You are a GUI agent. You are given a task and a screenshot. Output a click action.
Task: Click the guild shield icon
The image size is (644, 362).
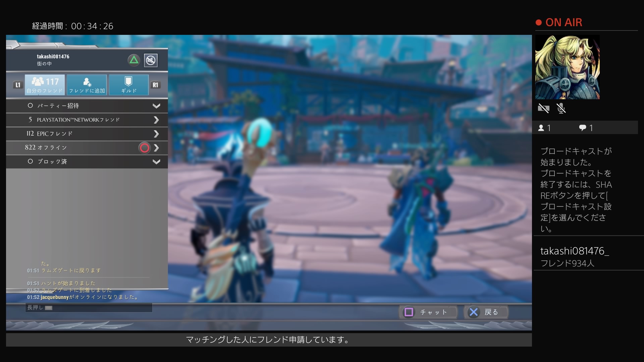pyautogui.click(x=128, y=81)
